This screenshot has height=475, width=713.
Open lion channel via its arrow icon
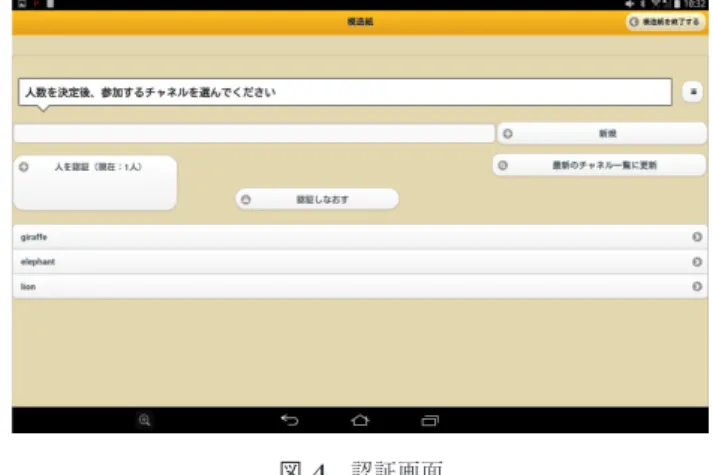pos(697,286)
